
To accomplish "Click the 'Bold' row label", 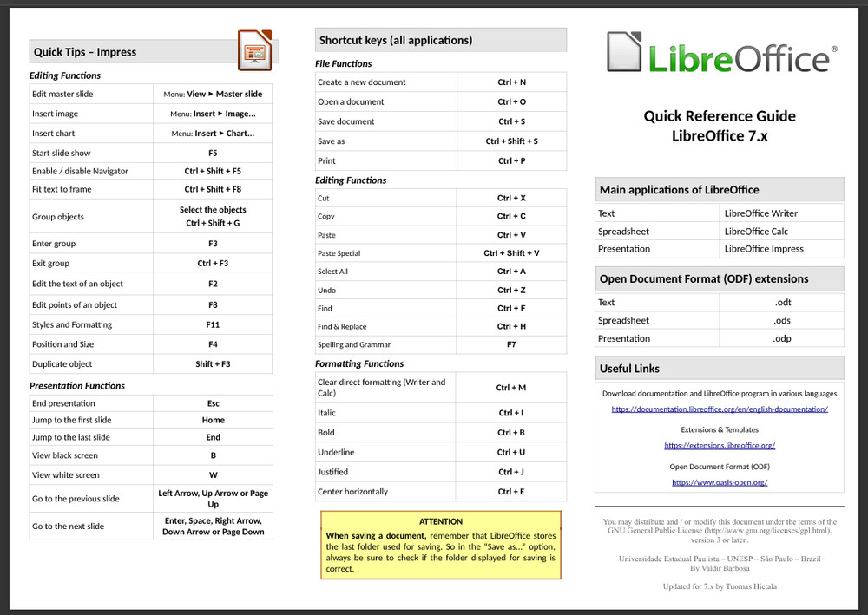I will click(326, 433).
